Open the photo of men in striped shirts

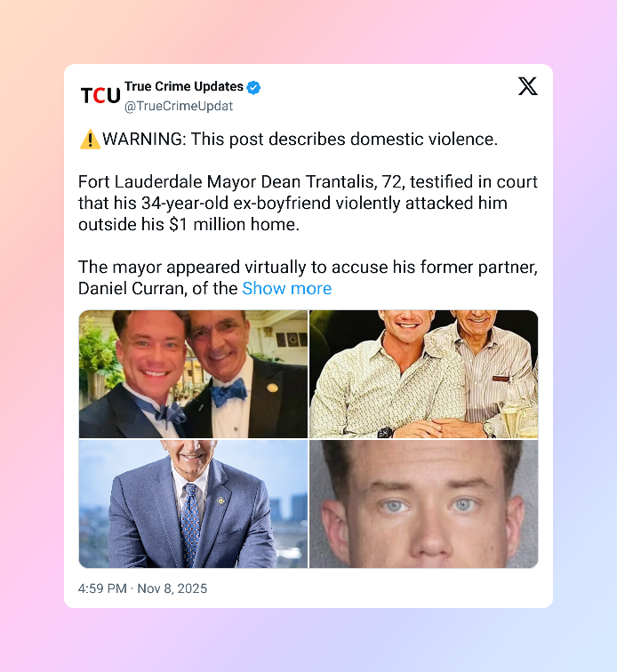[x=423, y=374]
